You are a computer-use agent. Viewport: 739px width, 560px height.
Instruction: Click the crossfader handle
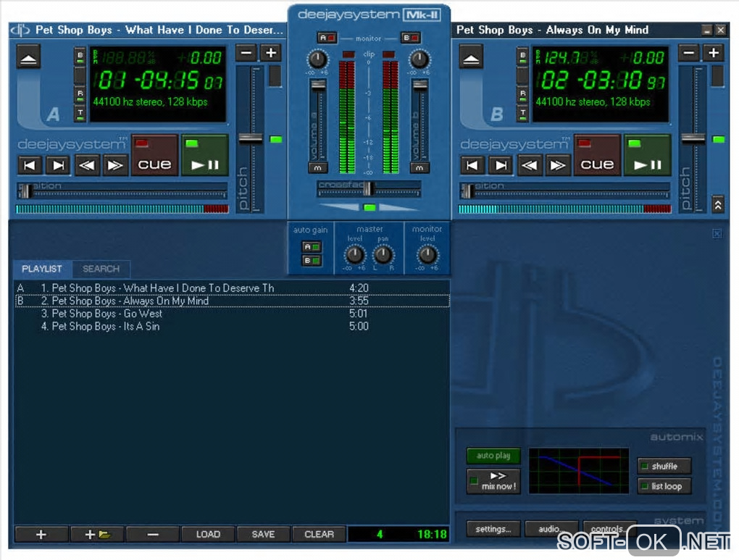tap(369, 188)
